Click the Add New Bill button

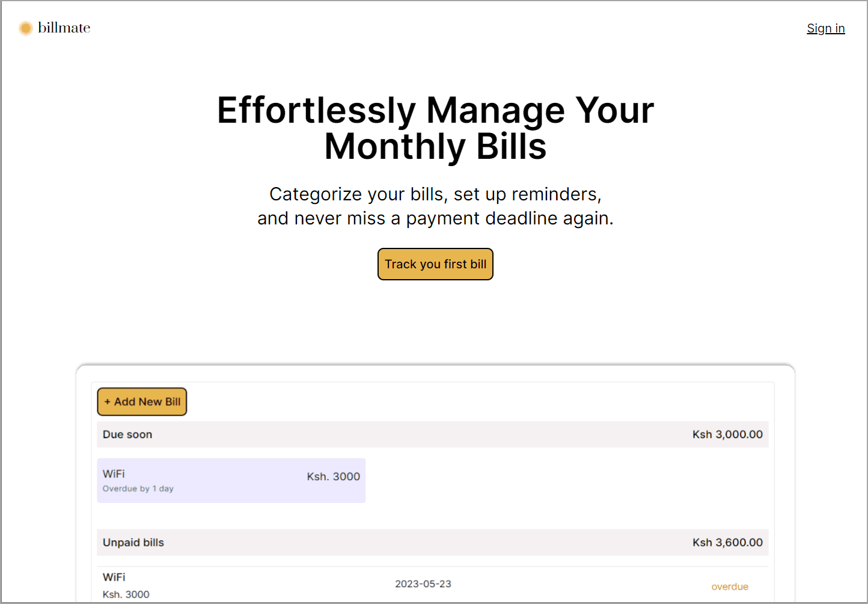(142, 402)
